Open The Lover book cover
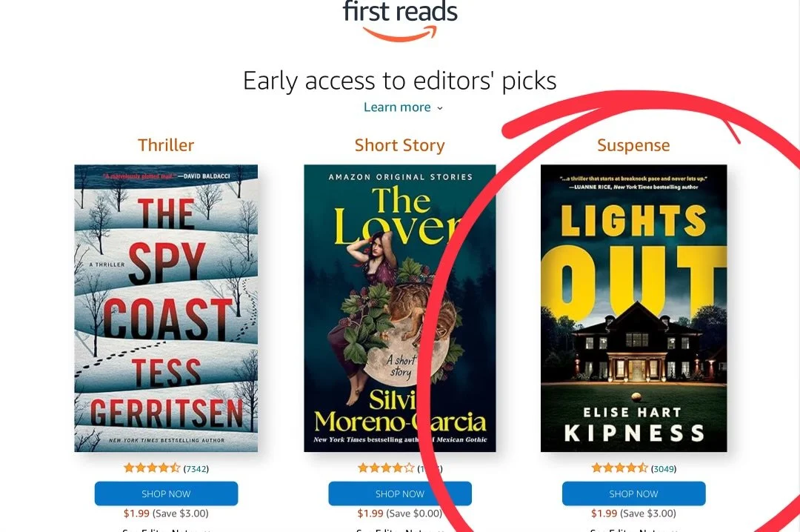Image resolution: width=800 pixels, height=532 pixels. (x=399, y=308)
